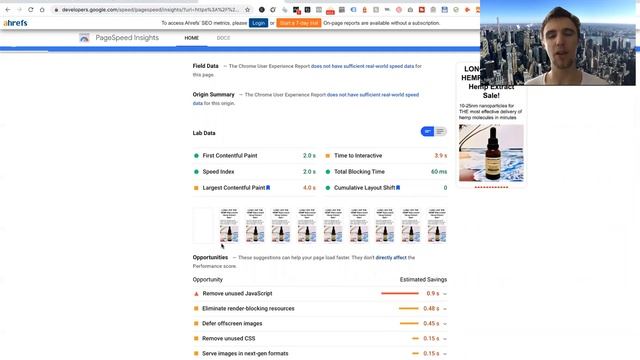
Task: Click the 'Speed Index' metric label
Action: click(x=218, y=172)
